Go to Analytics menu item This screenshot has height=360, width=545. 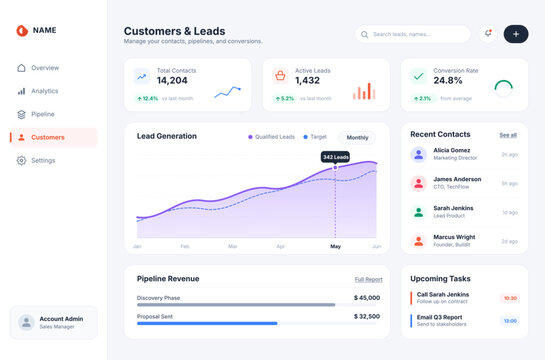[x=54, y=91]
